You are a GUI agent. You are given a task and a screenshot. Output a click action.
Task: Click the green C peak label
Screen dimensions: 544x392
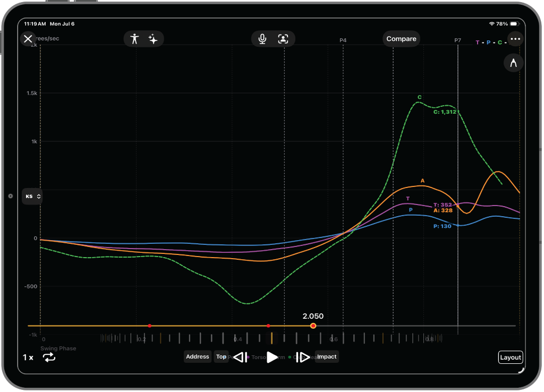[x=420, y=98]
